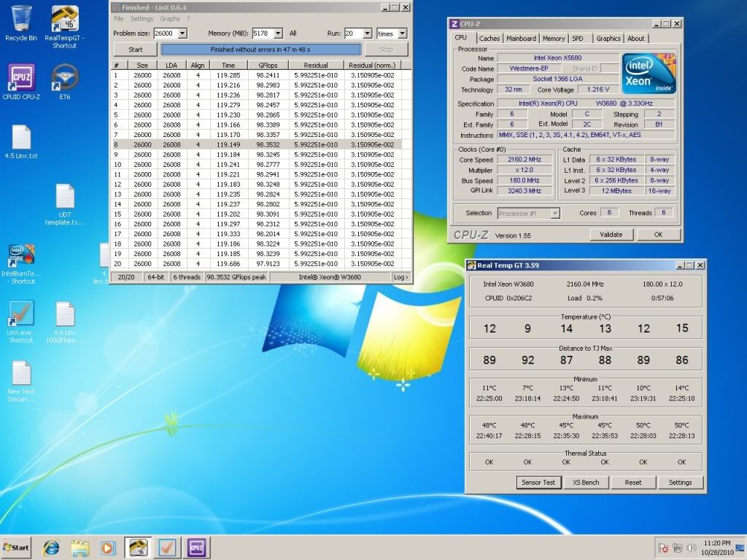Image resolution: width=747 pixels, height=560 pixels.
Task: Open Windows Explorer folder on taskbar
Action: pyautogui.click(x=80, y=548)
